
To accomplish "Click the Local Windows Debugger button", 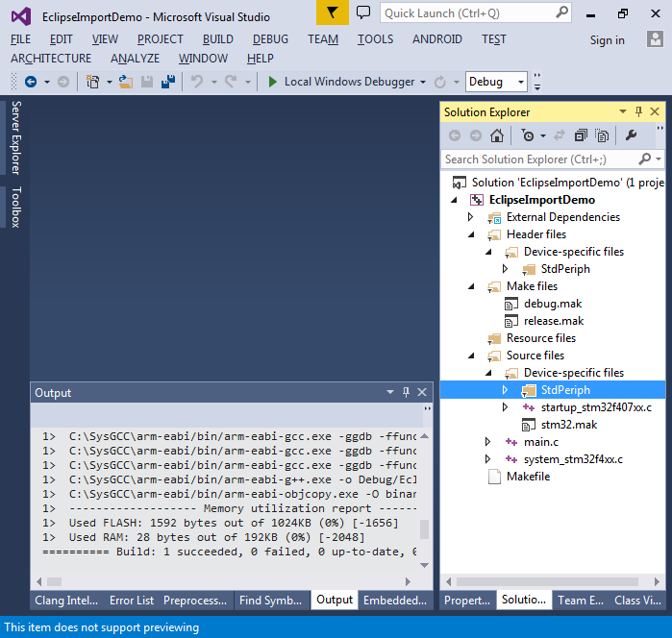I will (341, 82).
